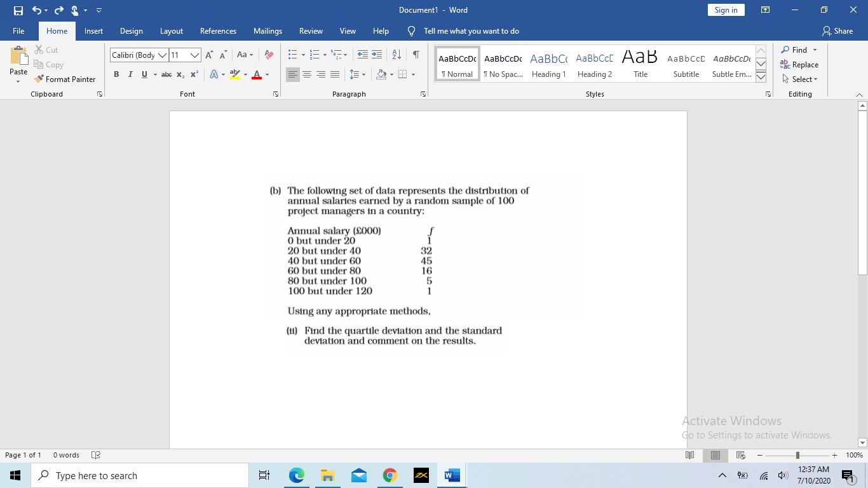Sort the selected paragraphs
This screenshot has height=488, width=868.
point(396,55)
